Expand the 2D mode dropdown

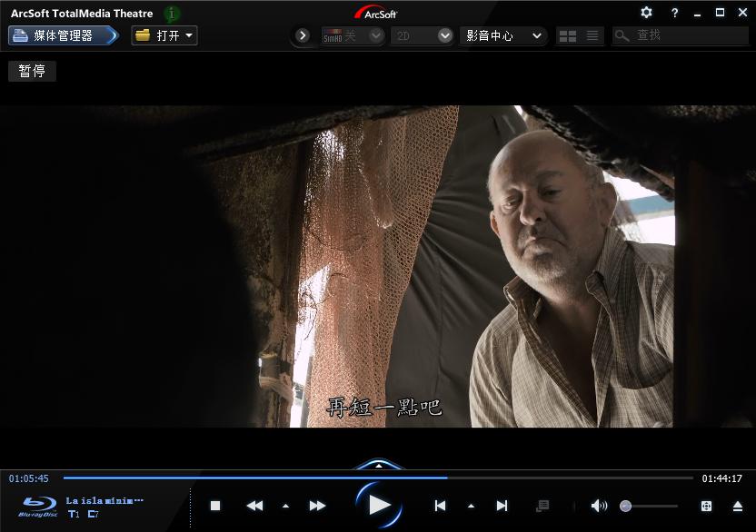[444, 35]
